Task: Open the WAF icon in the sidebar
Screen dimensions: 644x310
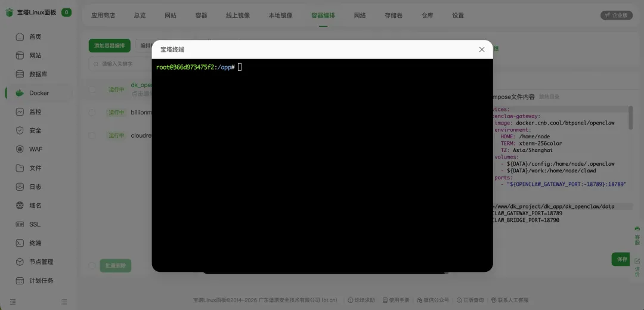Action: tap(20, 150)
